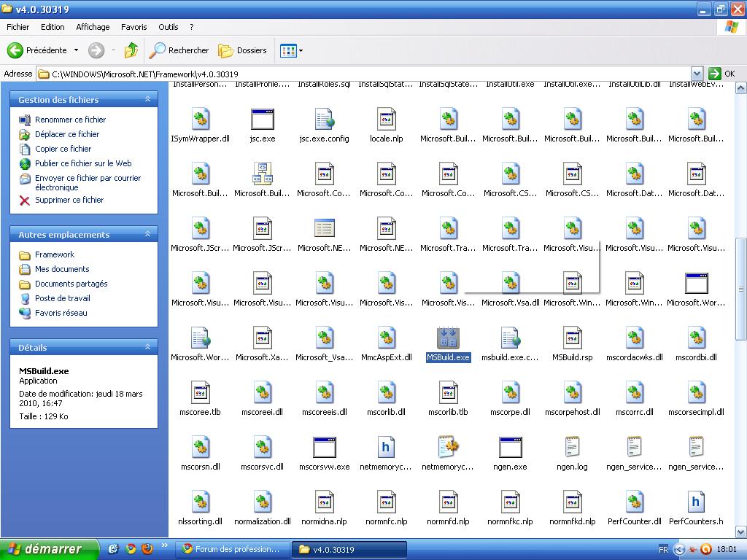Click the msbuild.exe.config file icon
The image size is (747, 560).
pyautogui.click(x=510, y=338)
